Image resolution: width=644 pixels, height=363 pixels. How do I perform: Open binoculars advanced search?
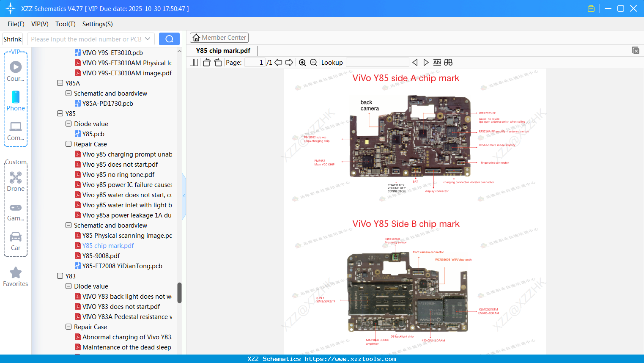(448, 62)
